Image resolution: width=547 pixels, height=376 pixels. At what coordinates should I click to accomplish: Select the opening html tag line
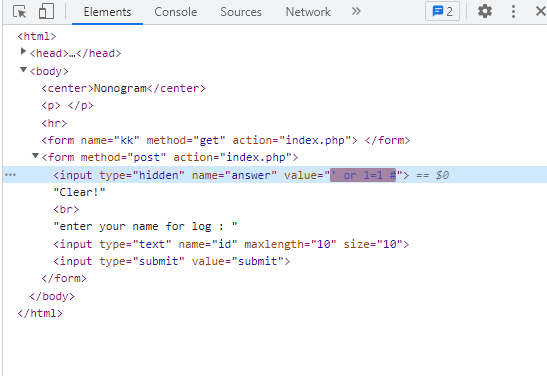click(37, 36)
